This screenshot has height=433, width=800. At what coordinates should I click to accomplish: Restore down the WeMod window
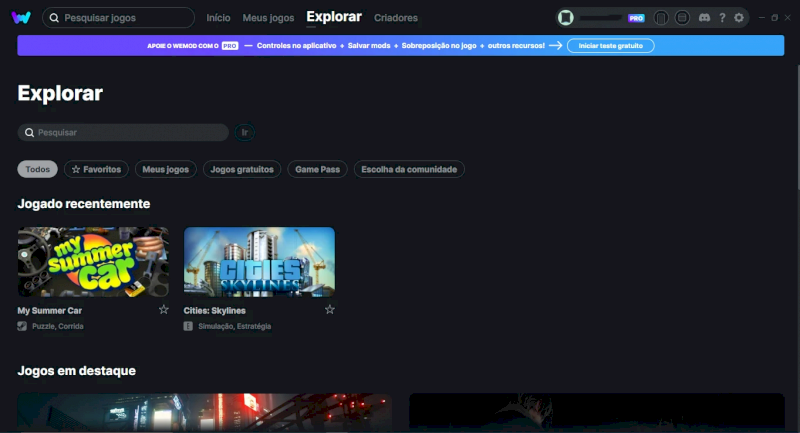[774, 17]
